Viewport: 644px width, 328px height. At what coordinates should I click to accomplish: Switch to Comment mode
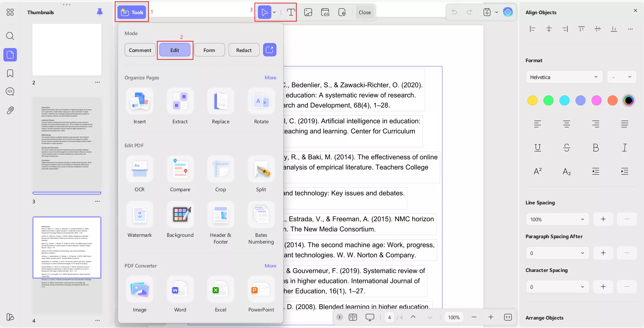click(140, 50)
